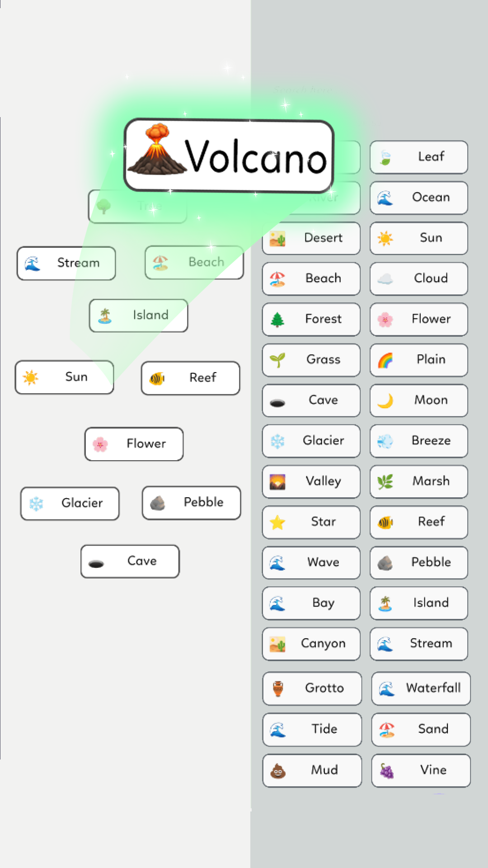The image size is (488, 868).
Task: Click the green leaf icon beside Leaf
Action: point(385,157)
